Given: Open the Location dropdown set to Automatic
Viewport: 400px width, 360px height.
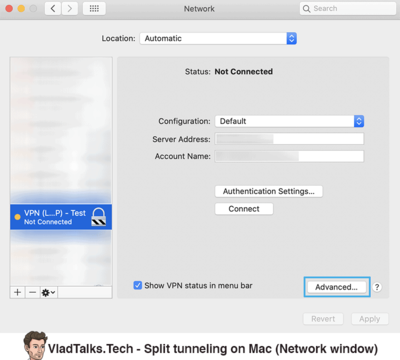Looking at the screenshot, I should pyautogui.click(x=218, y=38).
